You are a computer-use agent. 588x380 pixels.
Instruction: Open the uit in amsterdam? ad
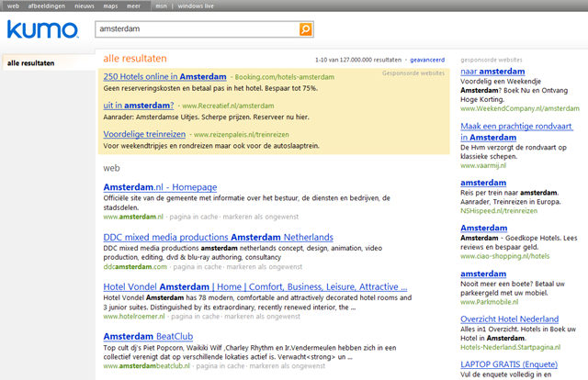click(x=139, y=106)
